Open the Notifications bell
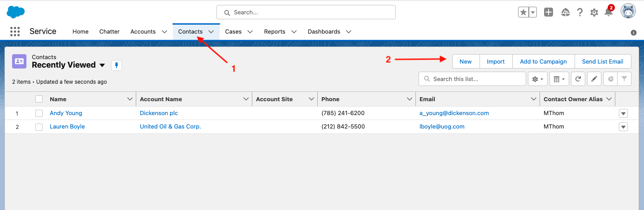Image resolution: width=644 pixels, height=210 pixels. 609,12
